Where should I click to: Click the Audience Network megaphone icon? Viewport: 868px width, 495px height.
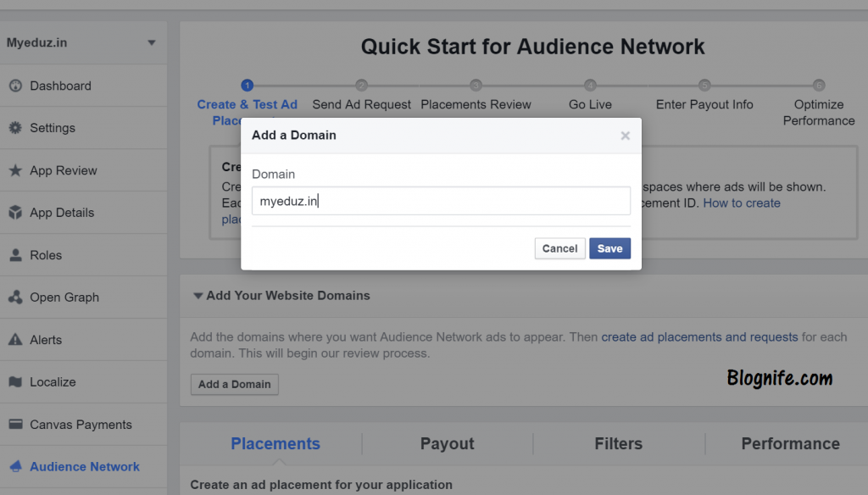coord(15,466)
